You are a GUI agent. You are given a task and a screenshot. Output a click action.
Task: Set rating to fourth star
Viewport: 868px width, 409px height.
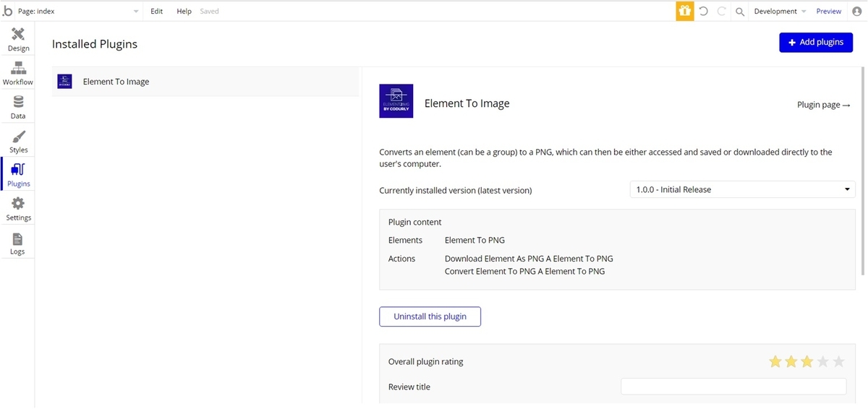(x=823, y=361)
